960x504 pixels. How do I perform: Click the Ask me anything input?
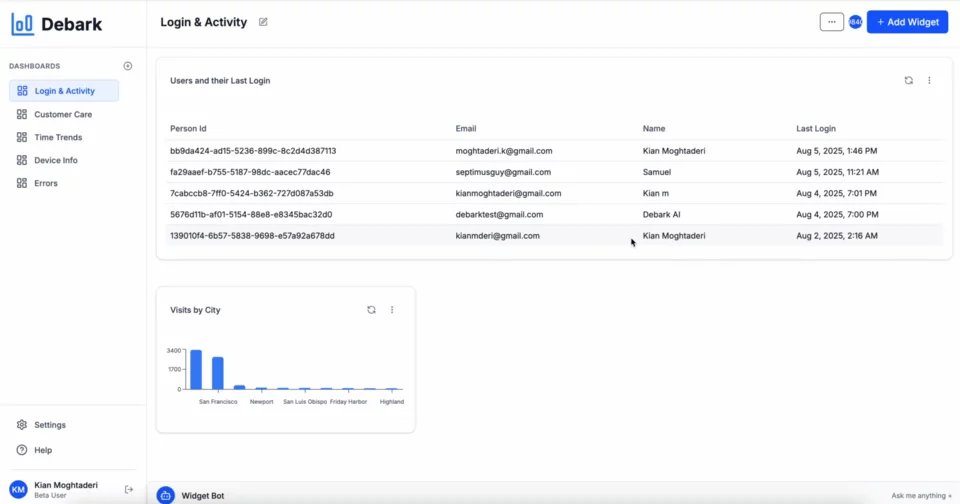pos(920,495)
